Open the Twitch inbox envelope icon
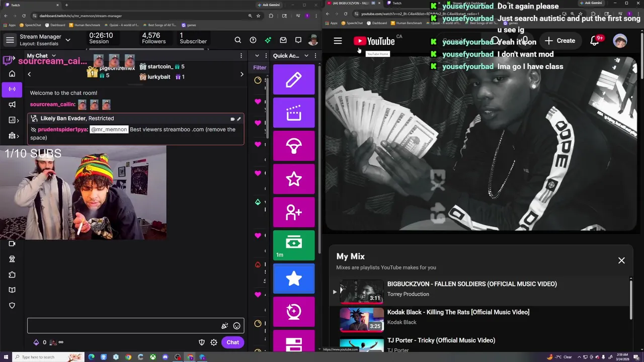 (x=283, y=40)
